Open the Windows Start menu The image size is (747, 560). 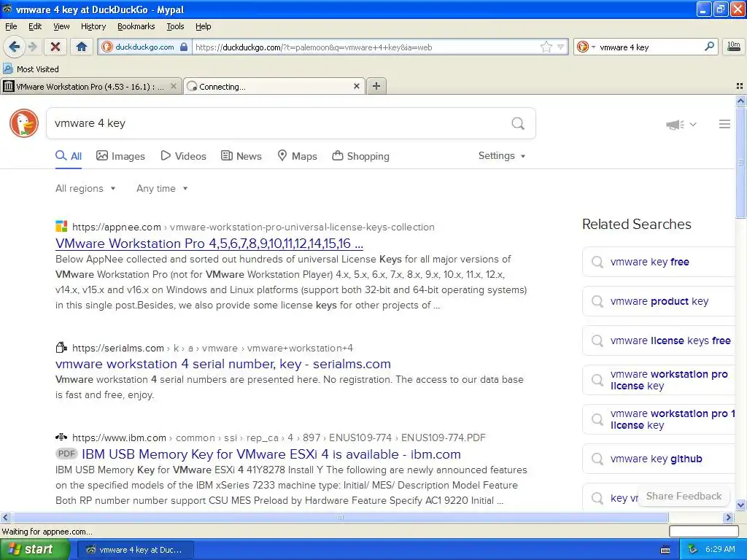tap(35, 550)
